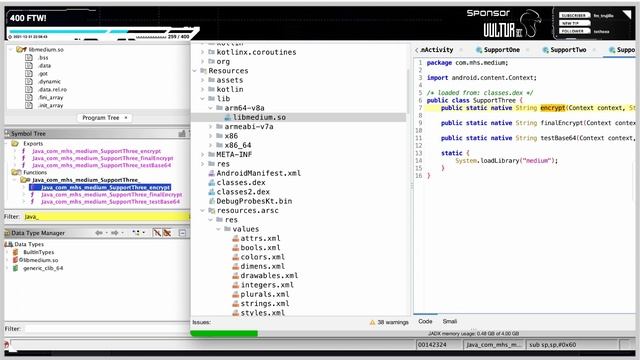Collapse the Java_com_mhs_medium_SupportThree_ group
Image resolution: width=640 pixels, height=360 pixels.
coord(16,180)
